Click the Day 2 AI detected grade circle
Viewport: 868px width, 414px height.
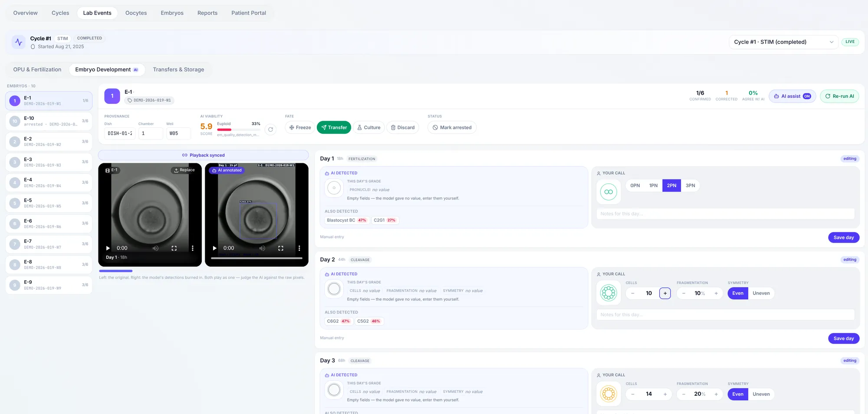pos(334,289)
